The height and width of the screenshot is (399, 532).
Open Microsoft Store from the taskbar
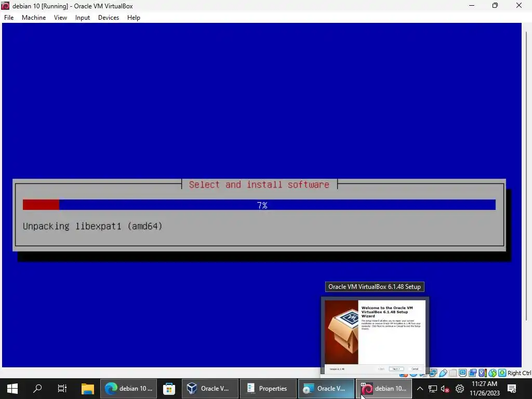pyautogui.click(x=169, y=389)
